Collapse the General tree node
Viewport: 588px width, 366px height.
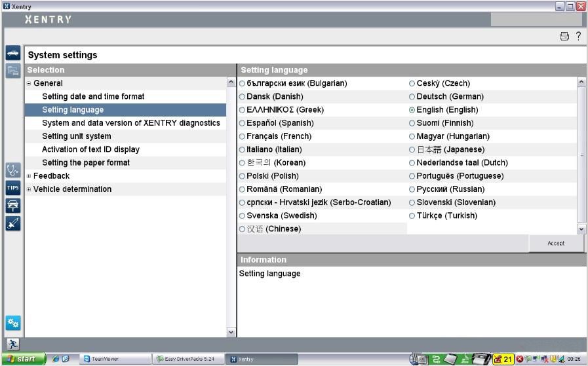(x=29, y=84)
